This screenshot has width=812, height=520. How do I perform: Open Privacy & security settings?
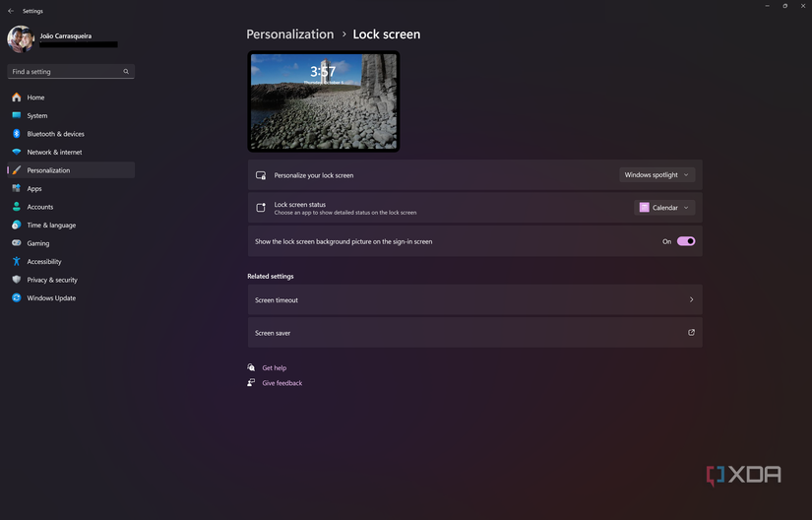pyautogui.click(x=71, y=280)
